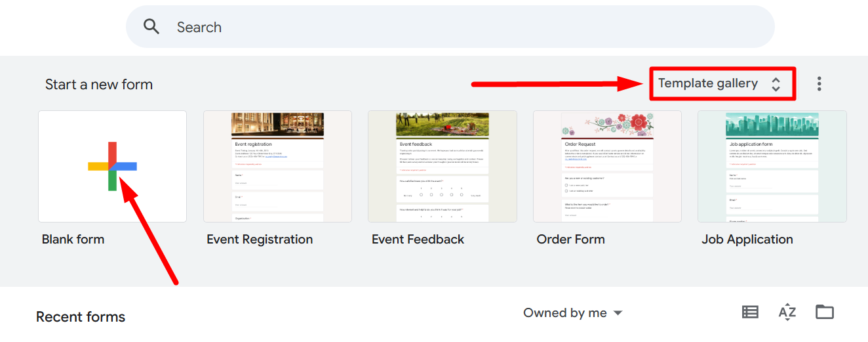Open the AZ sort options

pos(787,312)
